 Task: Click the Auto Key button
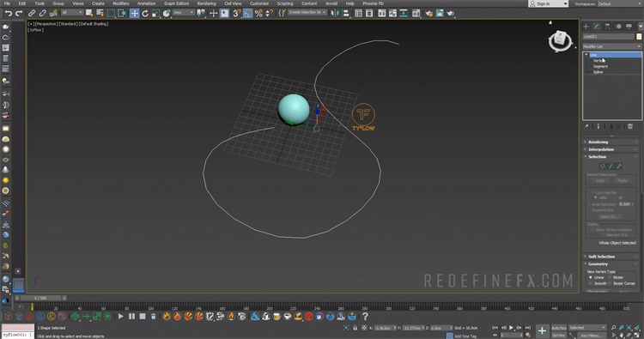click(559, 328)
